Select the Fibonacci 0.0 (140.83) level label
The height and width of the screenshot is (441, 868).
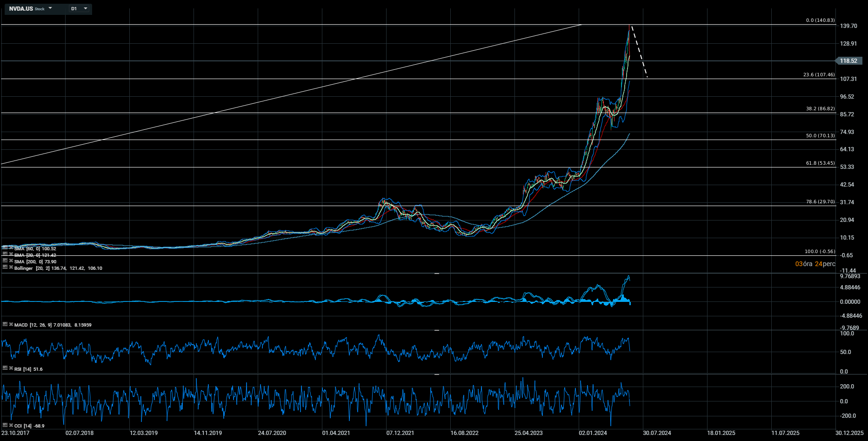click(821, 20)
